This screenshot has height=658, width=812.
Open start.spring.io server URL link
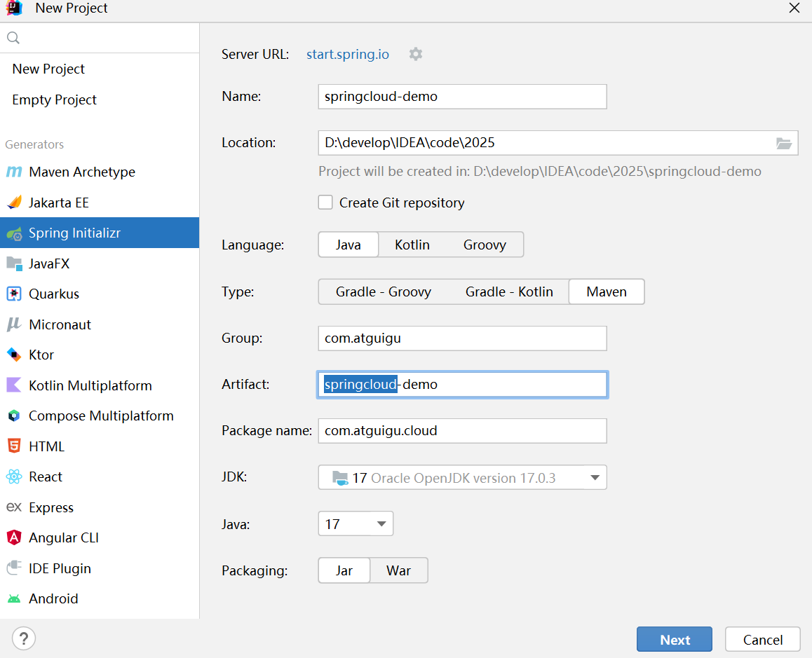pos(348,55)
